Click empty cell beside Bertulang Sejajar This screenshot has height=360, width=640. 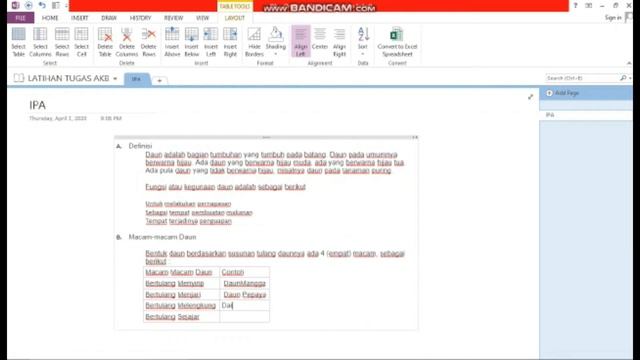[244, 317]
